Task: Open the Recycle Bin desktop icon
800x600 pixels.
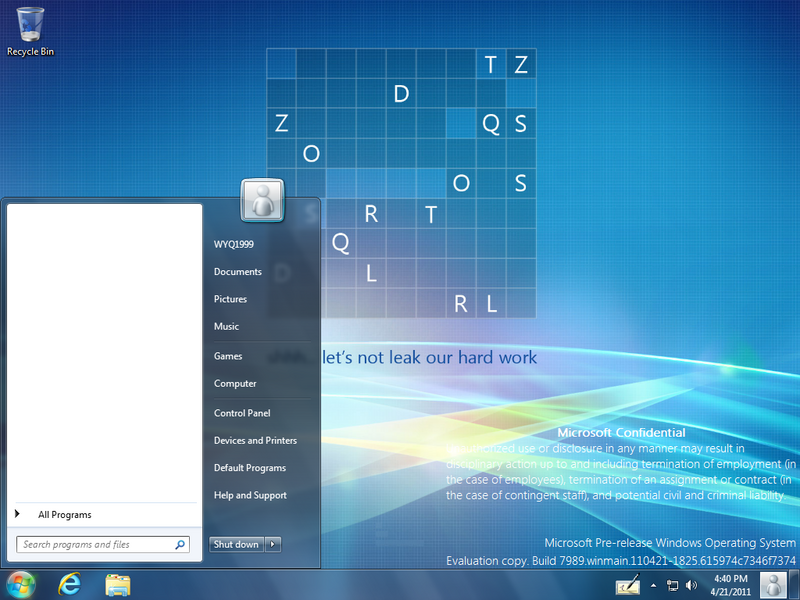Action: tap(30, 31)
